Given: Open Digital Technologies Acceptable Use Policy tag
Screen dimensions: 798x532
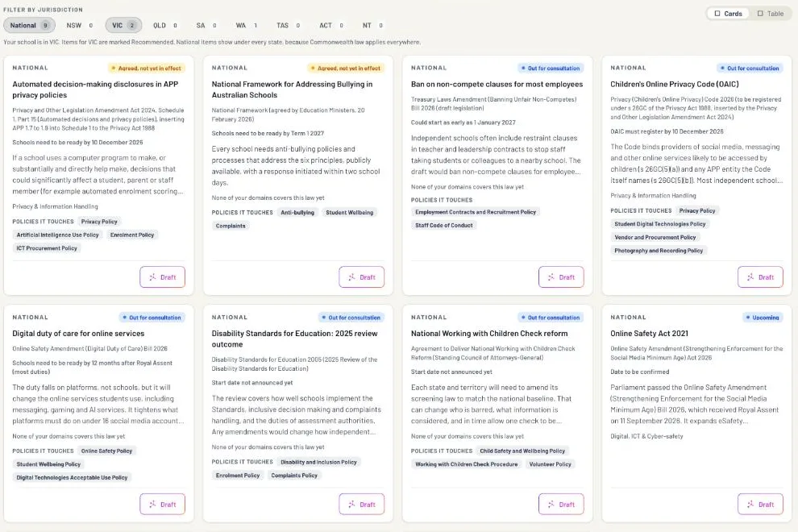Looking at the screenshot, I should [72, 477].
